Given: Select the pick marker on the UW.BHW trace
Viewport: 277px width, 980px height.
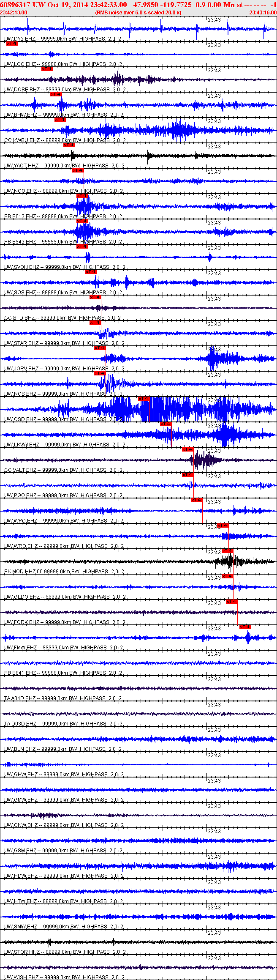Looking at the screenshot, I should pos(56,94).
